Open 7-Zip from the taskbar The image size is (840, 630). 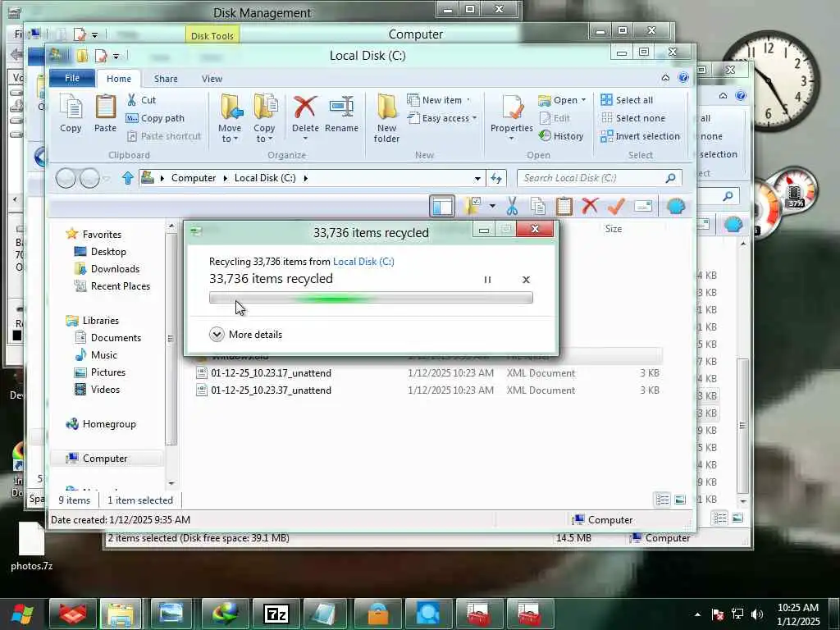(276, 614)
